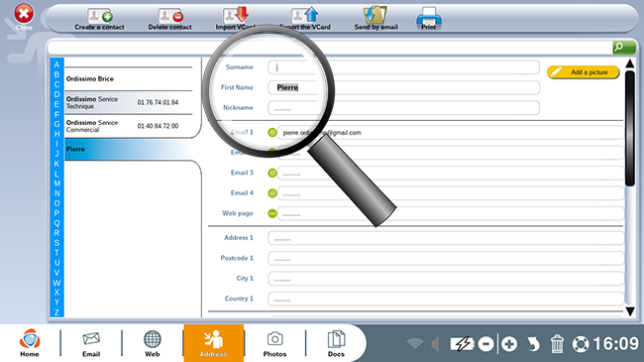Jump to letter P in the index
This screenshot has height=362, width=644.
[x=56, y=213]
